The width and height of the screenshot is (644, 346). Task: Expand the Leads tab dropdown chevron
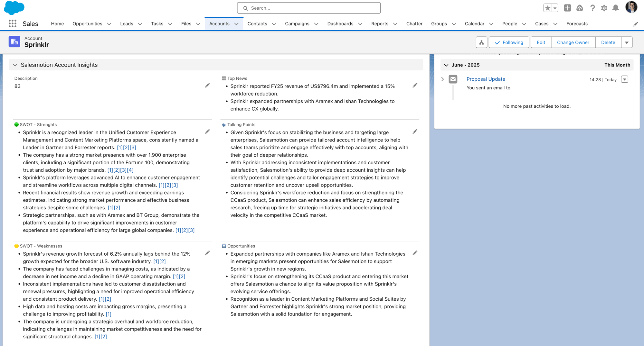coord(140,24)
